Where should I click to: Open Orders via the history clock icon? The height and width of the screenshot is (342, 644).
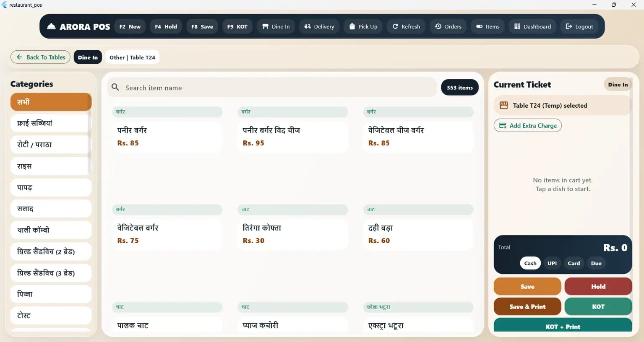pos(438,26)
